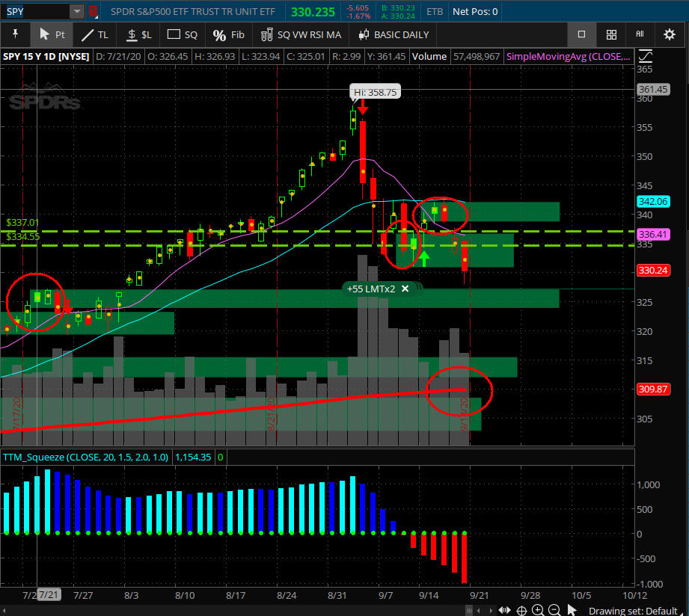Open the SQ VW RSI MA studies set

301,34
